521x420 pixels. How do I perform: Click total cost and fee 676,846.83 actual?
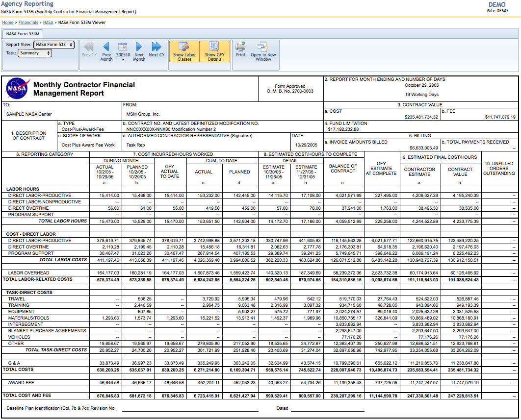tap(108, 396)
